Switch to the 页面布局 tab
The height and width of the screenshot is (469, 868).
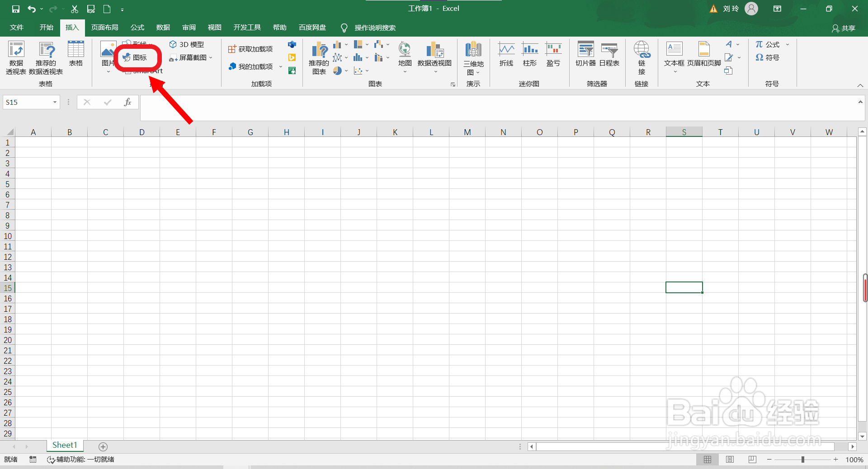coord(104,28)
